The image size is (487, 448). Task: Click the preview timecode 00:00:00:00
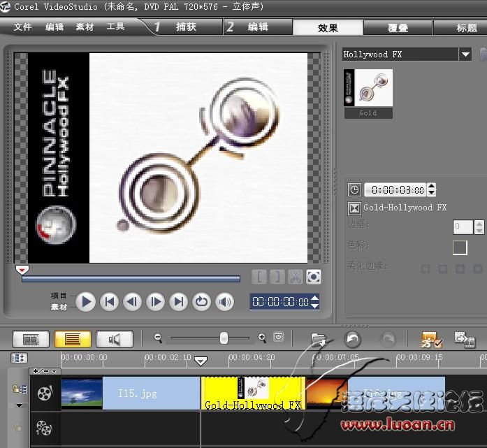click(280, 302)
